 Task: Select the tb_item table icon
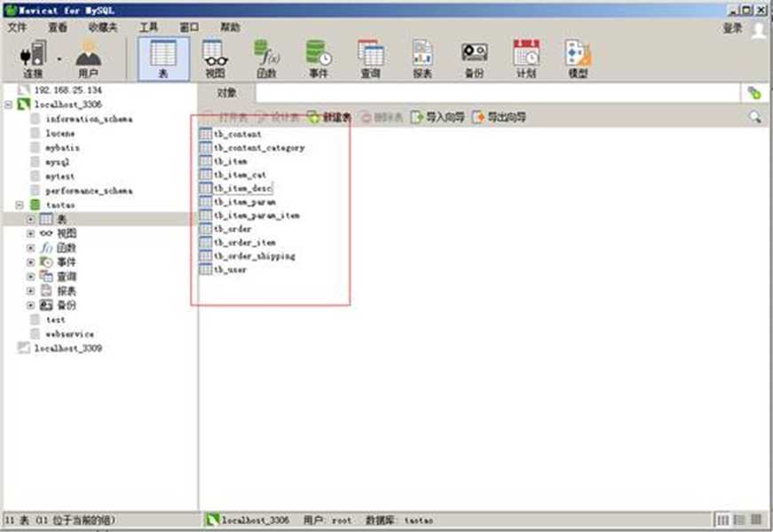206,161
